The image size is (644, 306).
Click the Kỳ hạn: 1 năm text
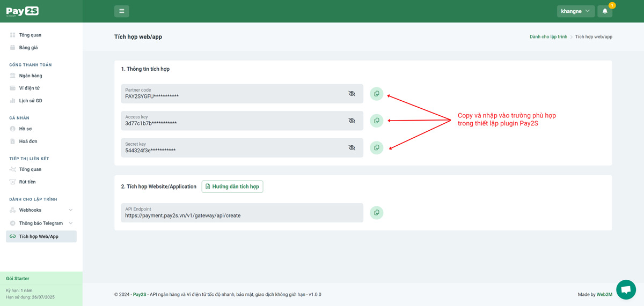pyautogui.click(x=19, y=290)
